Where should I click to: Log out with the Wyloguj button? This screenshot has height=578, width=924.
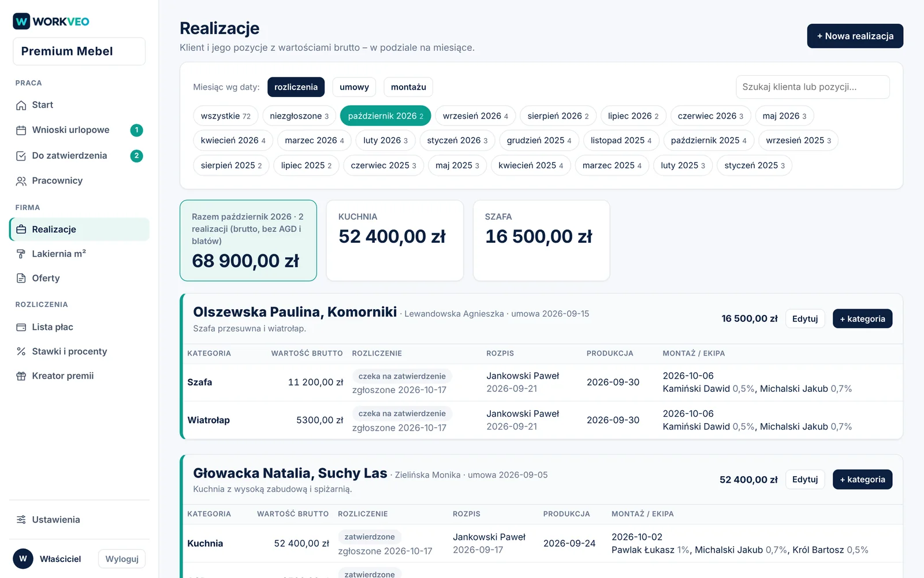[x=122, y=559]
